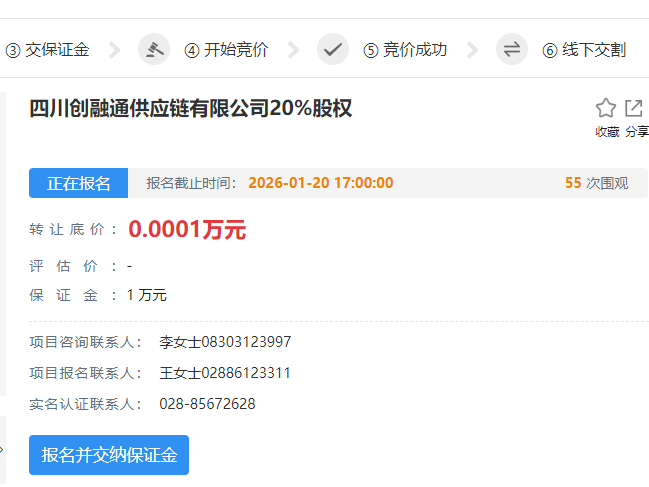Viewport: 649px width, 487px height.
Task: Click the chevron arrow right after 竞价成功
Action: [x=473, y=50]
